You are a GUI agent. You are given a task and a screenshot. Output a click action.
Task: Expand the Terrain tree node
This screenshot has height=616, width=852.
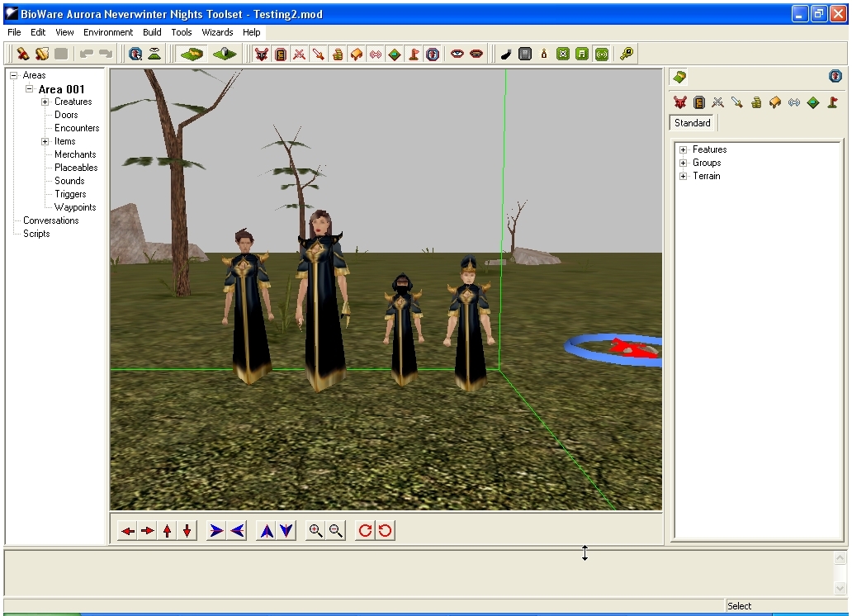(684, 176)
